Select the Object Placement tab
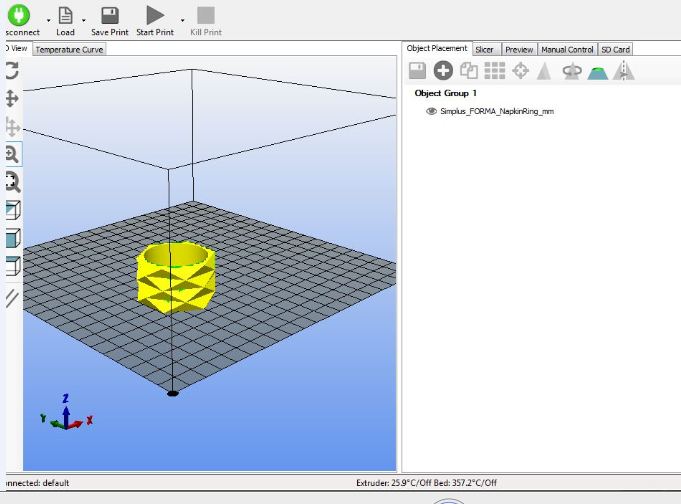 [436, 48]
